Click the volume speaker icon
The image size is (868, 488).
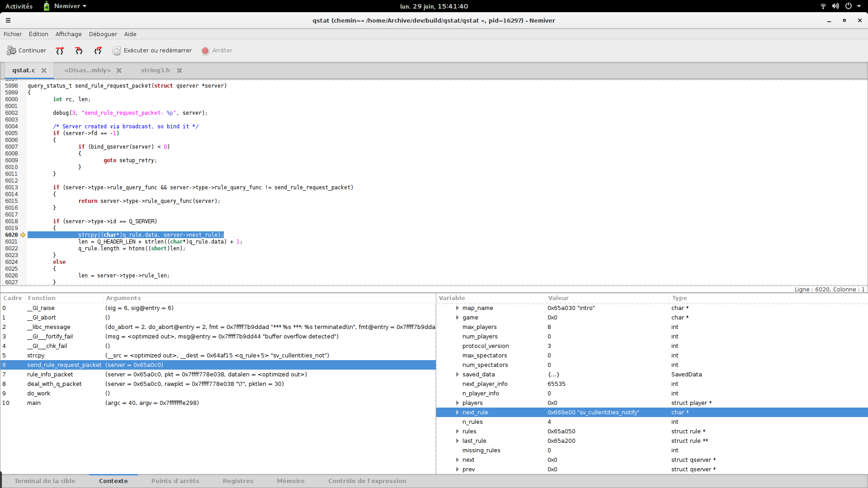[835, 6]
